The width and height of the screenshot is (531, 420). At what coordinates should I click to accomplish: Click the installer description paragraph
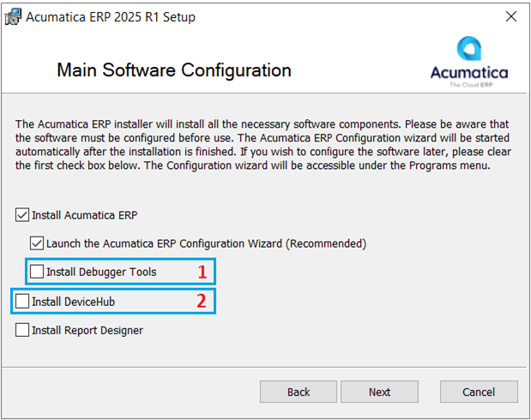click(264, 145)
